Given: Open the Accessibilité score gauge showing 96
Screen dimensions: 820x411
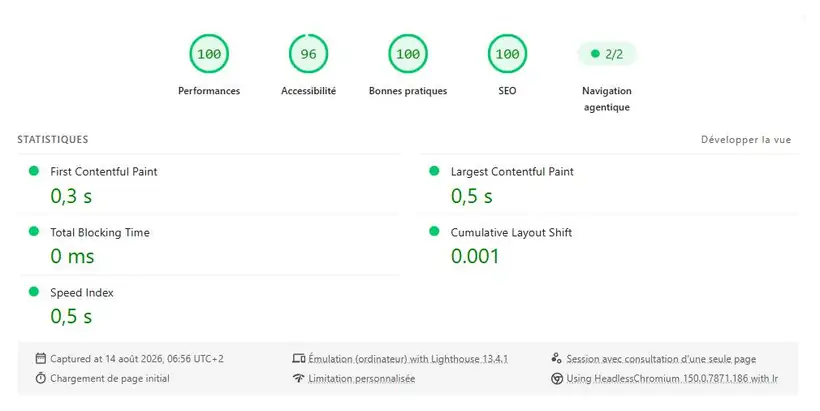Looking at the screenshot, I should (x=308, y=54).
